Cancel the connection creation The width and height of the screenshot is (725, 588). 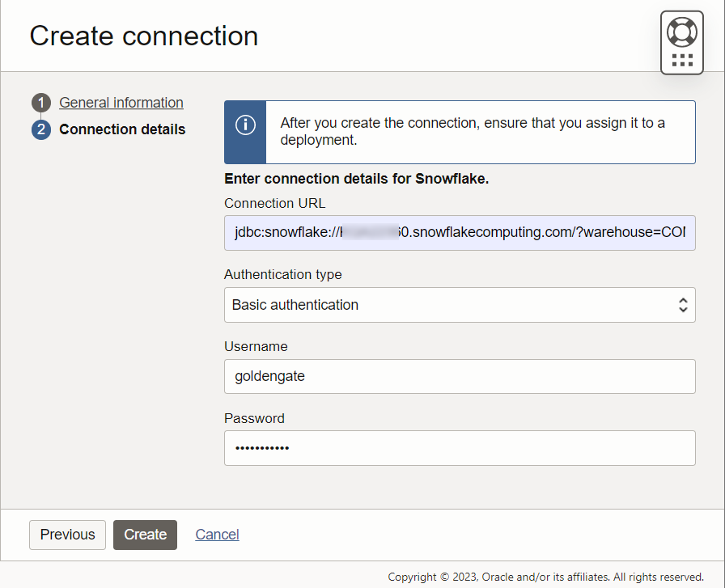(x=217, y=535)
